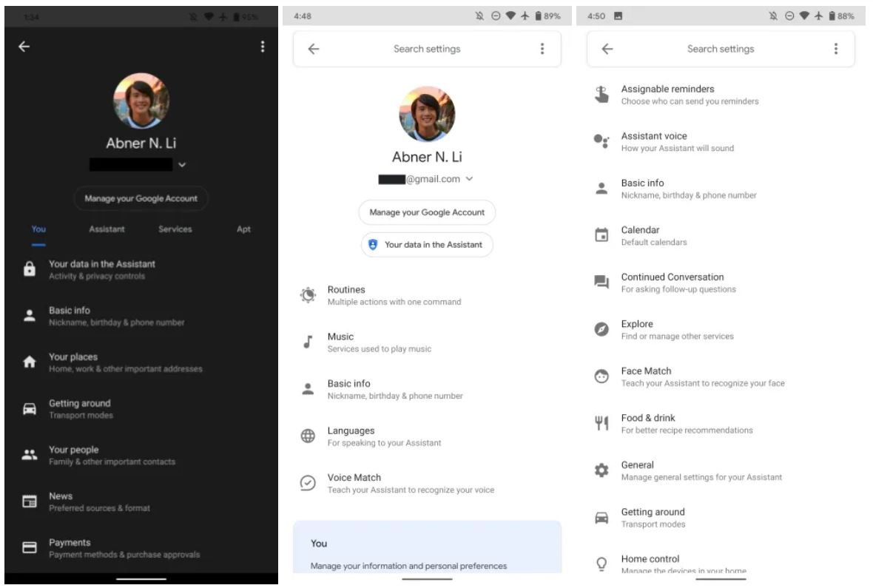
Task: Switch to the Assistant tab
Action: point(107,229)
